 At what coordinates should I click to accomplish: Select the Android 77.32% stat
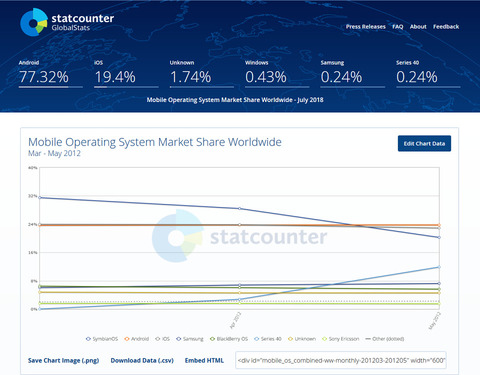tap(51, 74)
